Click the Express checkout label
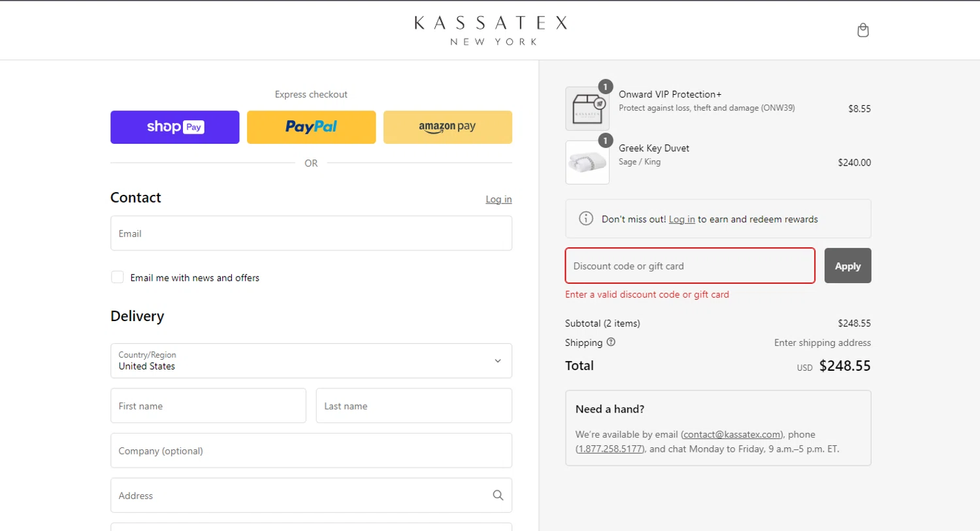Screen dimensions: 980x531 [311, 94]
